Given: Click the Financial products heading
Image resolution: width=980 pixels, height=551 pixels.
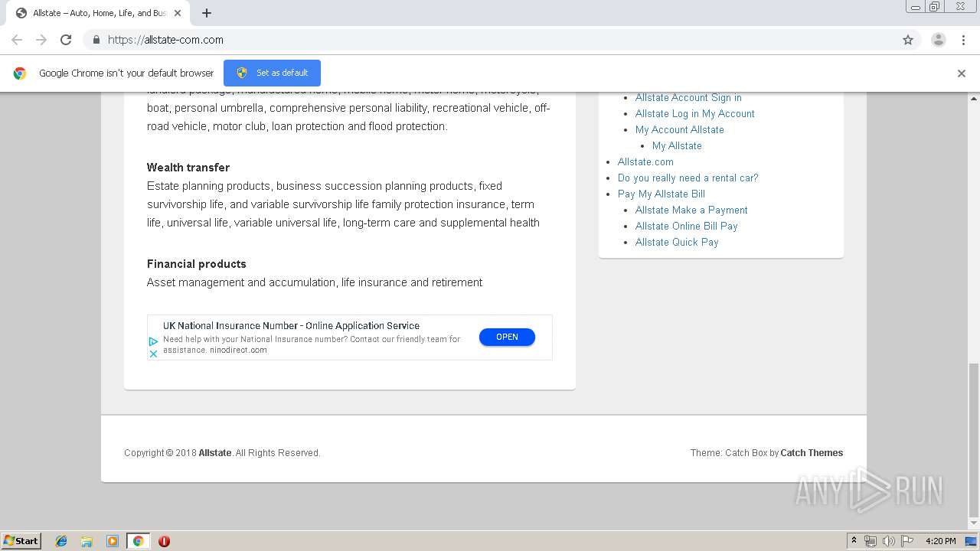Looking at the screenshot, I should pyautogui.click(x=197, y=264).
